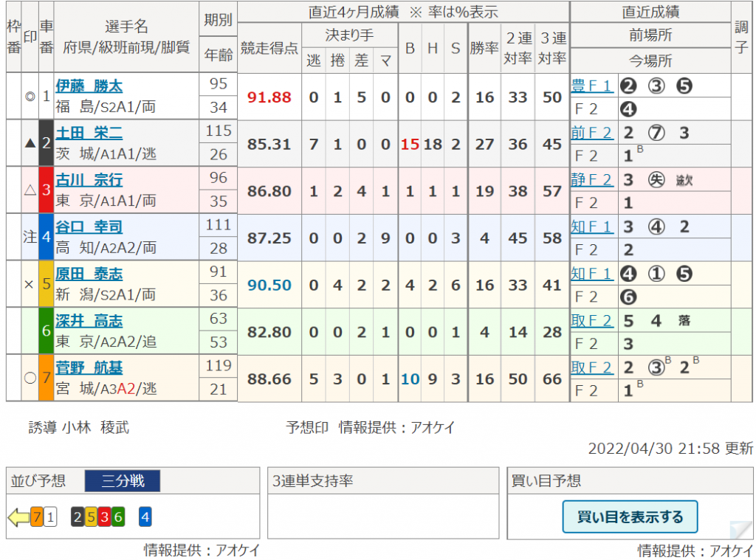756x560 pixels.
Task: Click the 決まり手 column header
Action: click(349, 35)
